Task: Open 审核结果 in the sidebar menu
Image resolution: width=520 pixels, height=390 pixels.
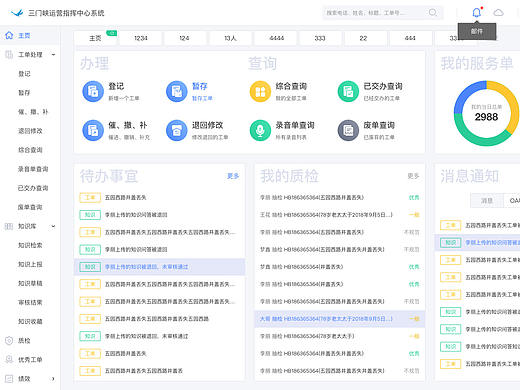Action: click(30, 302)
